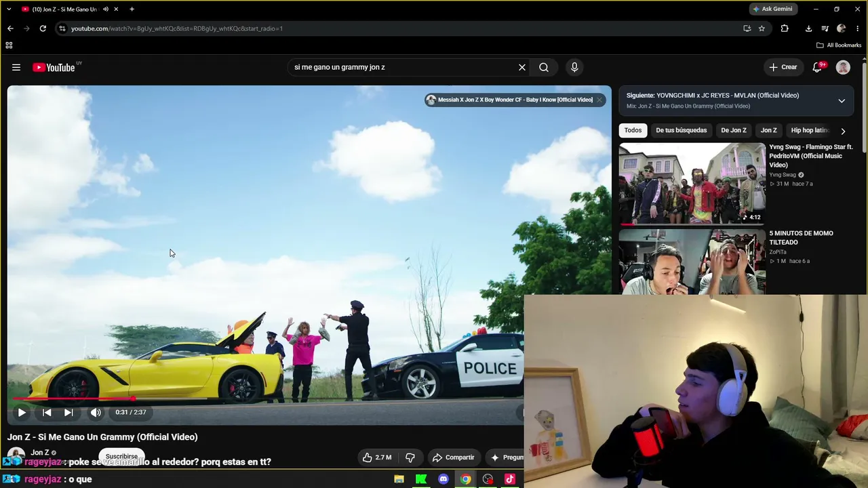This screenshot has width=868, height=488.
Task: Share the video with Compartir button
Action: [453, 457]
